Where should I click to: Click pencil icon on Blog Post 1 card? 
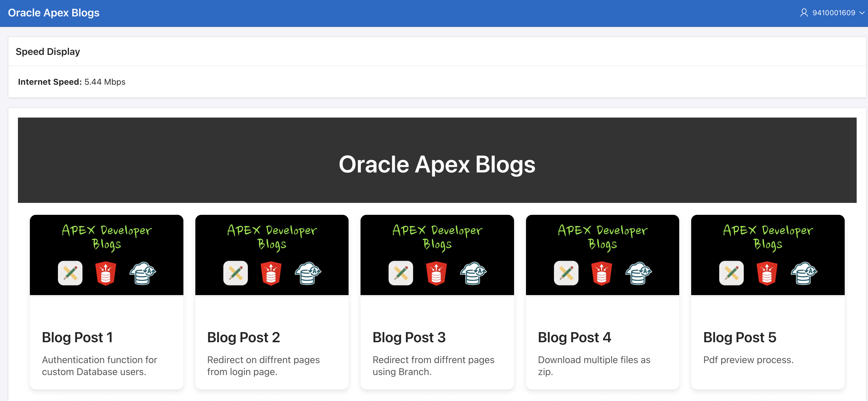(x=70, y=273)
